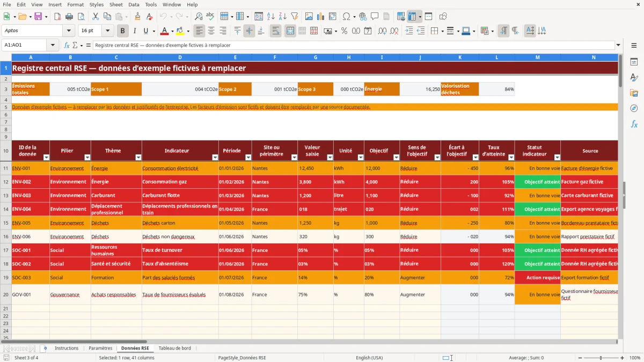644x362 pixels.
Task: Click the Clone Formatting paintbrush icon
Action: point(137,17)
